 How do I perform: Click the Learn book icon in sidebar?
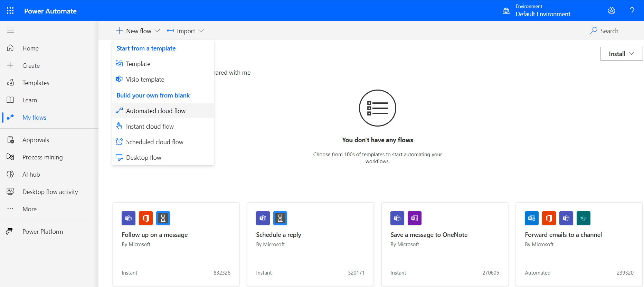pos(10,100)
